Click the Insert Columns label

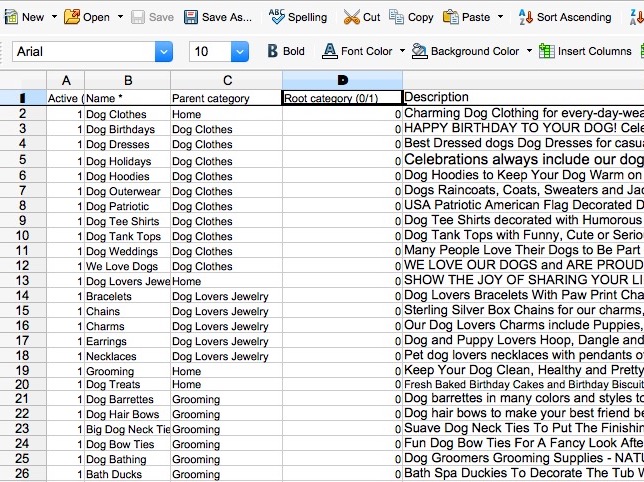point(594,51)
